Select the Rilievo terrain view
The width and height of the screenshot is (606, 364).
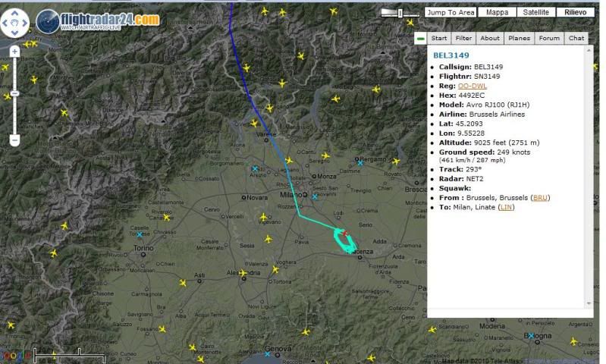point(575,12)
